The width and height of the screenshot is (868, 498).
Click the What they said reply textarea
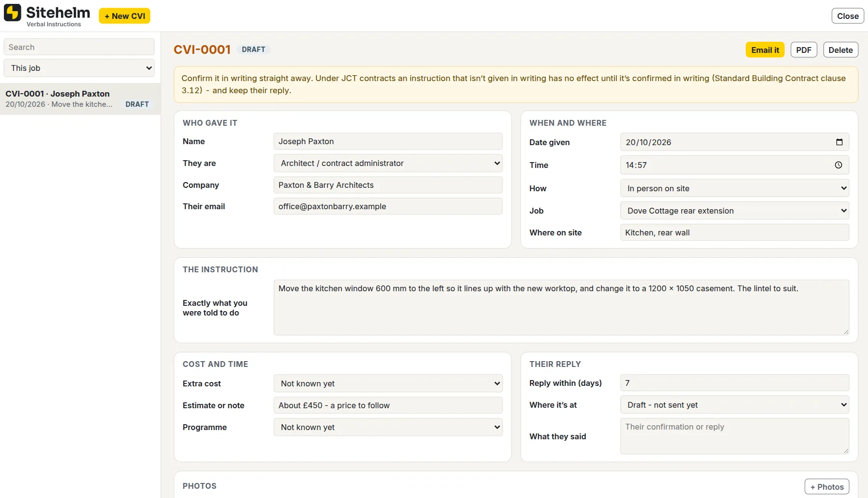point(735,436)
